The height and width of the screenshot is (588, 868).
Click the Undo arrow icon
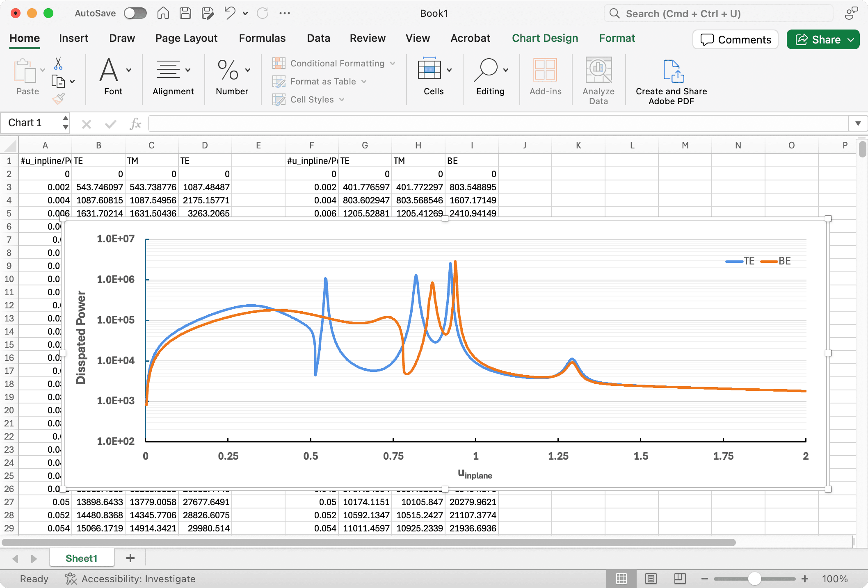click(x=230, y=14)
